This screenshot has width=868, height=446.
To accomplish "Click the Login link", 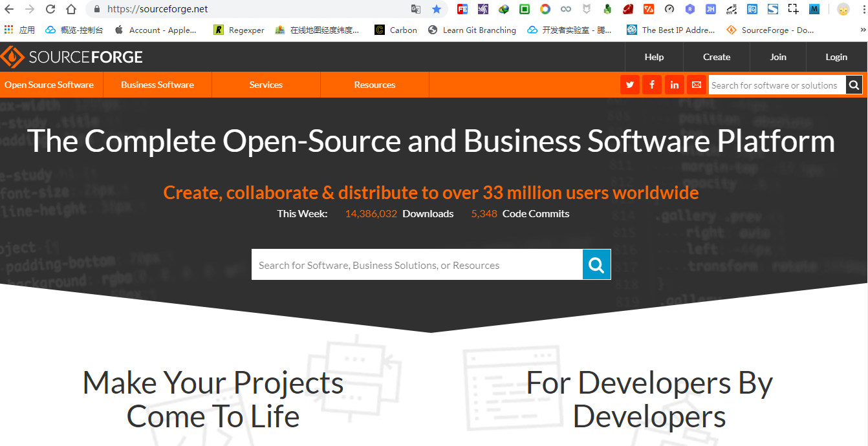I will pos(836,57).
